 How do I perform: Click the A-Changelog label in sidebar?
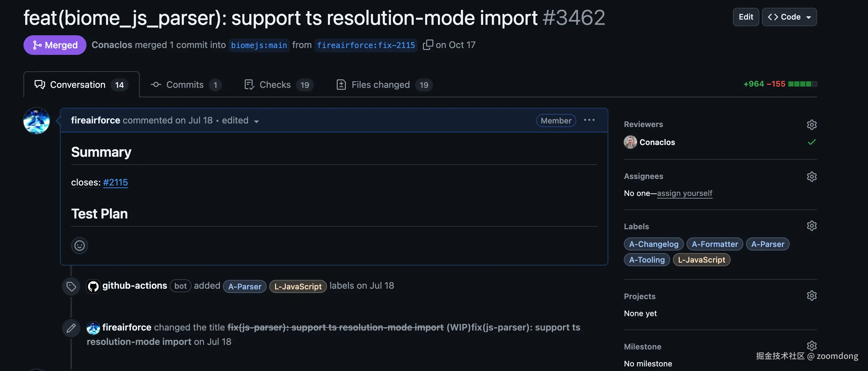click(653, 244)
